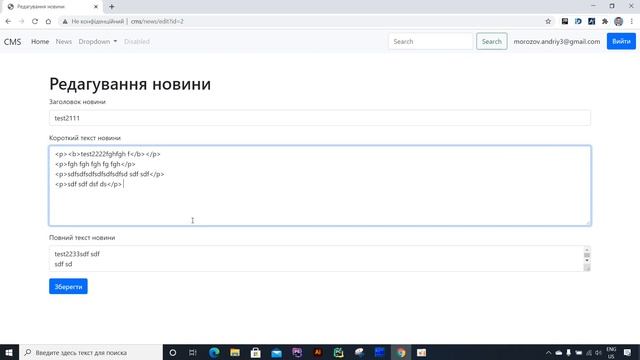Screen dimensions: 640x360
Task: Click the full-text textarea scroll down arrow
Action: pyautogui.click(x=587, y=260)
